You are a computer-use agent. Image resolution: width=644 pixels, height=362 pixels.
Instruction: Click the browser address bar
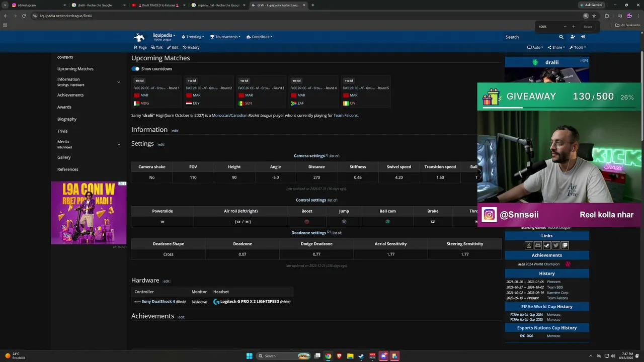(307, 16)
